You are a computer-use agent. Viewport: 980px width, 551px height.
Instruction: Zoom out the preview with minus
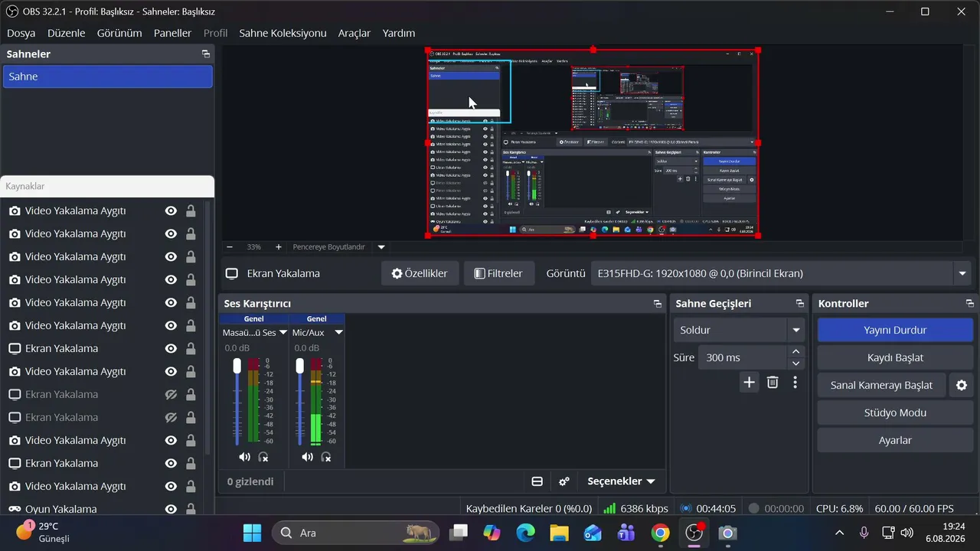coord(230,247)
